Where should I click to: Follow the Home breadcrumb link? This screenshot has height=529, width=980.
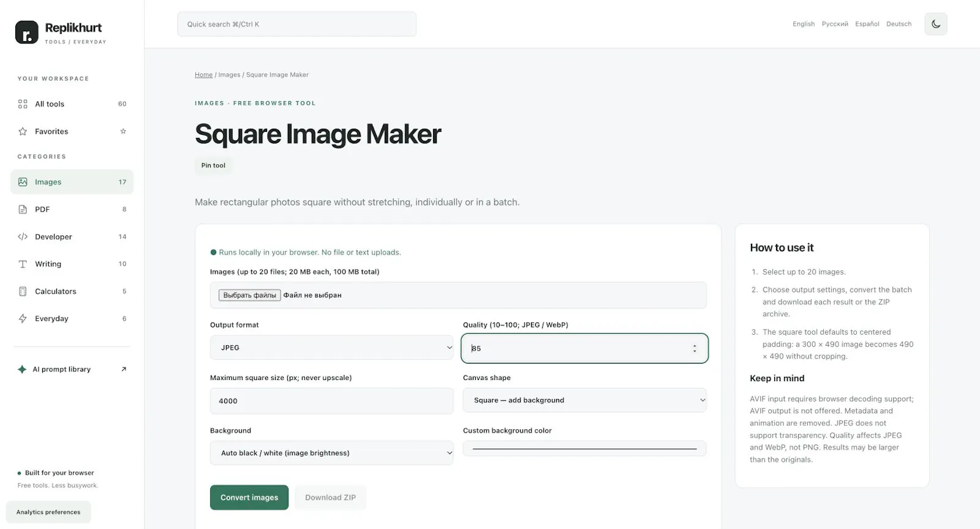tap(204, 75)
